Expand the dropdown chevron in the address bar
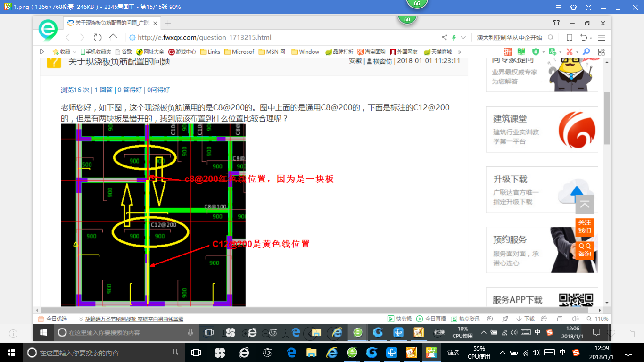Image resolution: width=644 pixels, height=362 pixels. point(463,38)
